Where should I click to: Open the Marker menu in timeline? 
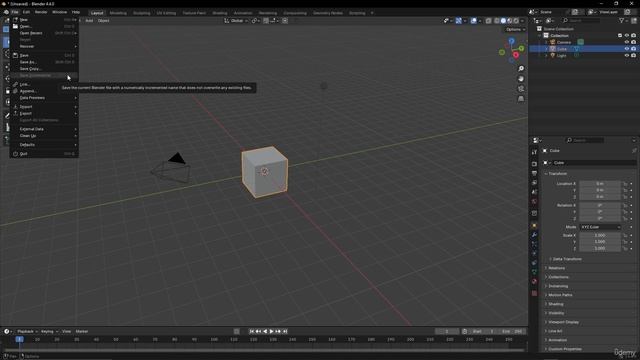(x=82, y=331)
